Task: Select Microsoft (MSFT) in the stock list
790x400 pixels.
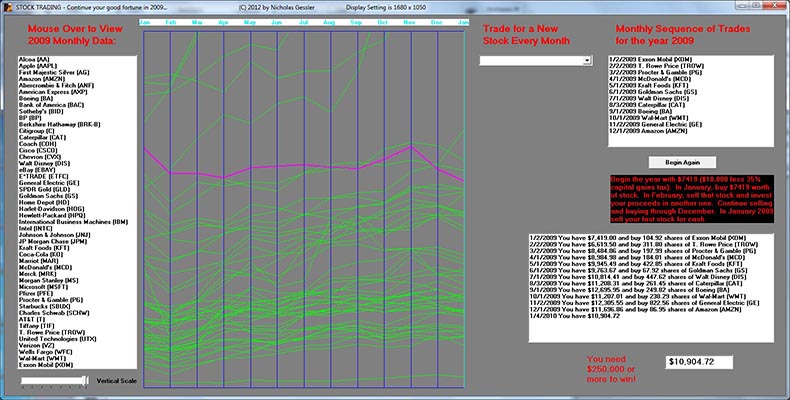Action: pos(42,287)
